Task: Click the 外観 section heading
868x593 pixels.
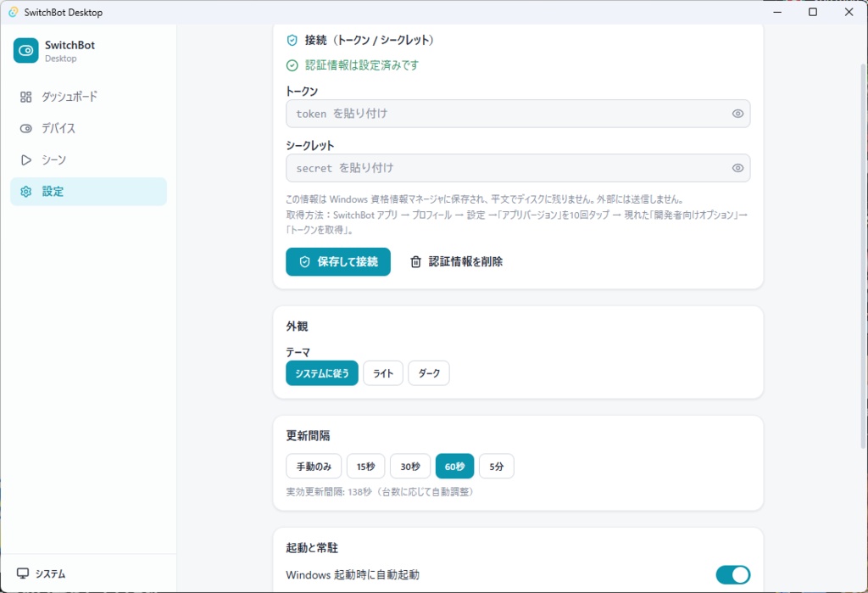Action: pos(297,327)
